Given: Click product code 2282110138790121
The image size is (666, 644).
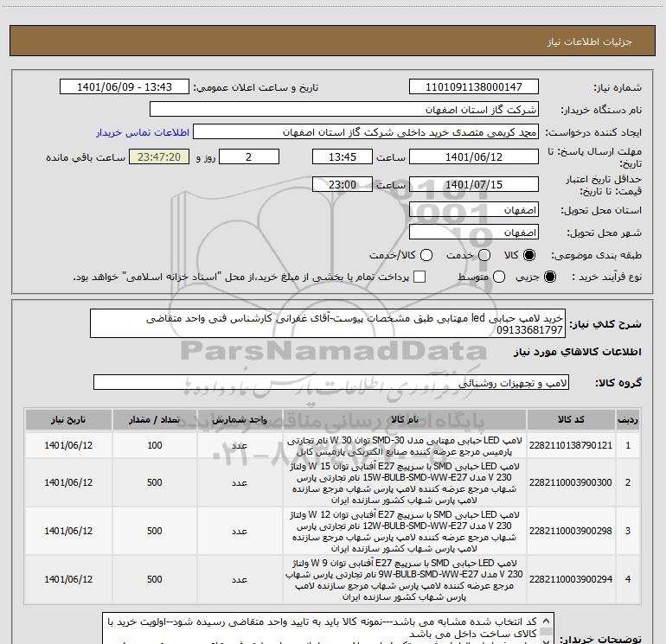Looking at the screenshot, I should point(571,445).
